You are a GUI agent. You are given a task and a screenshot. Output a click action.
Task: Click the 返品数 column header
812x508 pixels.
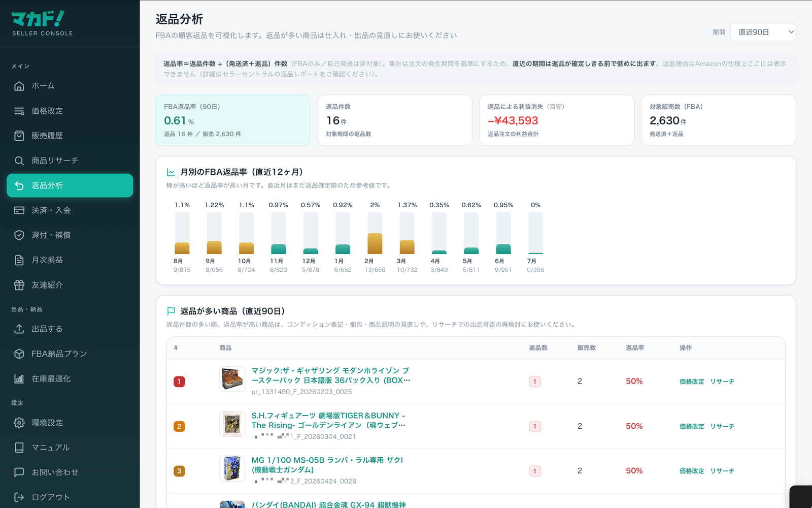[538, 348]
